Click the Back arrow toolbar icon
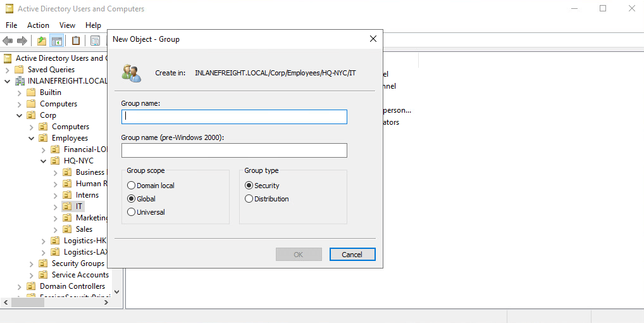Viewport: 644px width, 323px height. (x=8, y=41)
